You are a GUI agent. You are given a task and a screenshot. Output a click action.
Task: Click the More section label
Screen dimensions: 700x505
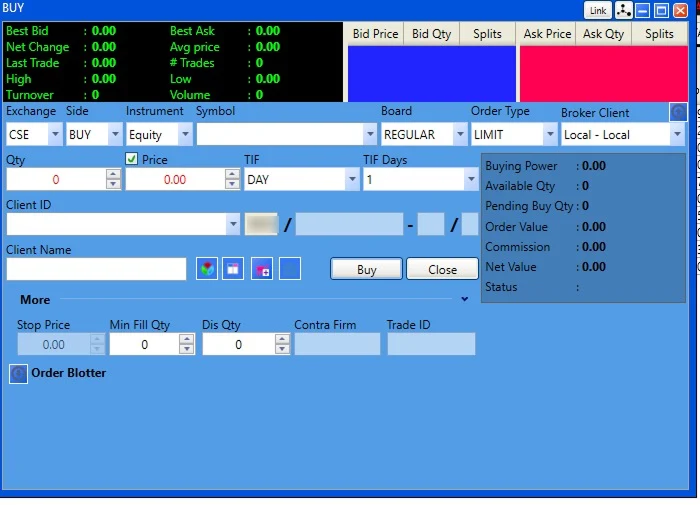pyautogui.click(x=35, y=300)
